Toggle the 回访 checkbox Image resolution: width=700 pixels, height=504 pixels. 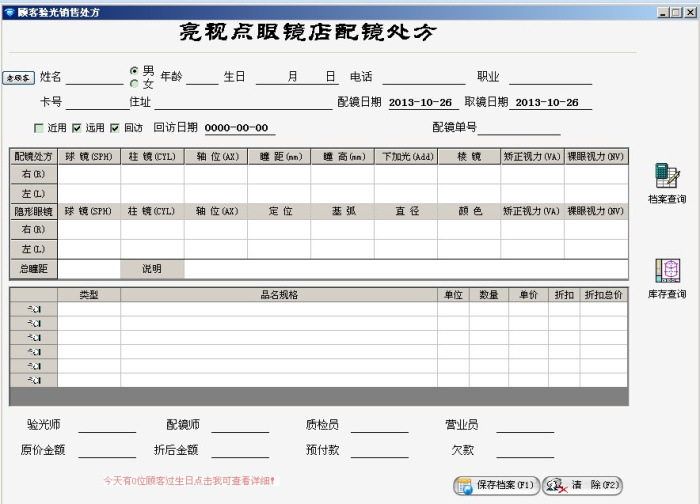[115, 128]
